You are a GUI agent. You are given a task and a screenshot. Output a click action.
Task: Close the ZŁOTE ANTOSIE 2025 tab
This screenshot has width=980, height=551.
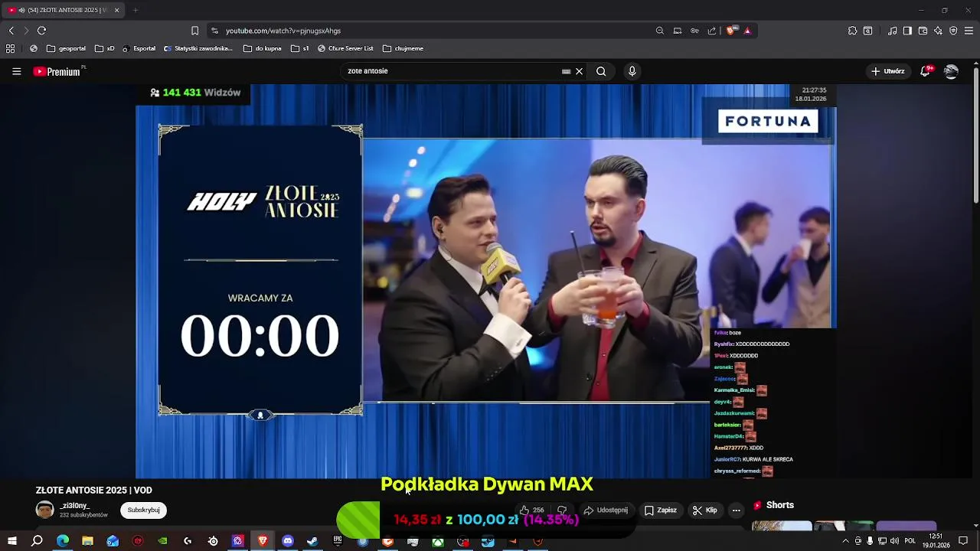coord(116,10)
